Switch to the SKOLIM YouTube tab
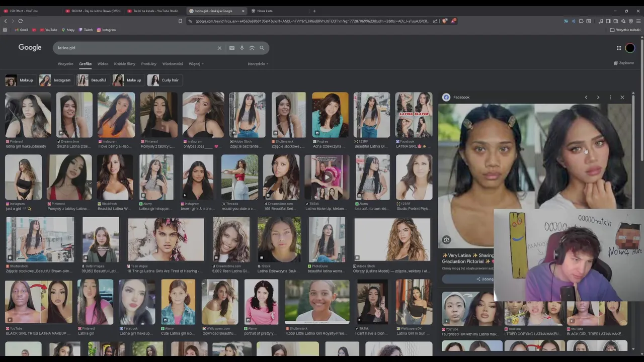The height and width of the screenshot is (362, 644). click(93, 11)
